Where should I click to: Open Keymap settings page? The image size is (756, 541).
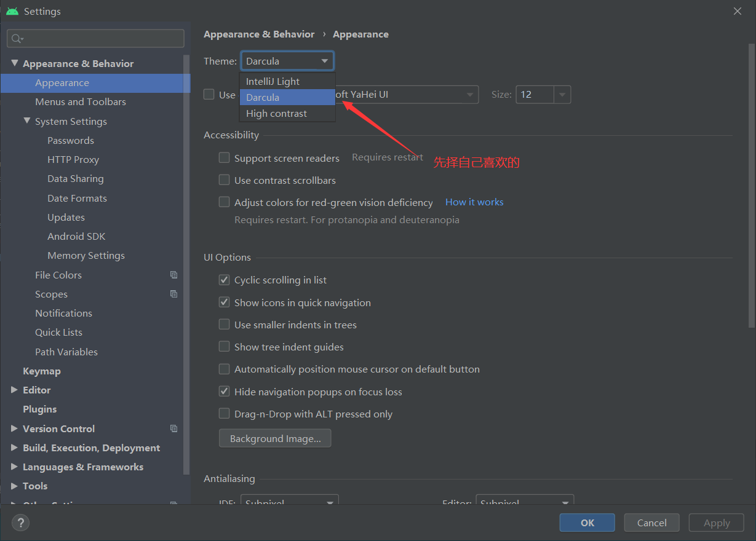tap(42, 371)
